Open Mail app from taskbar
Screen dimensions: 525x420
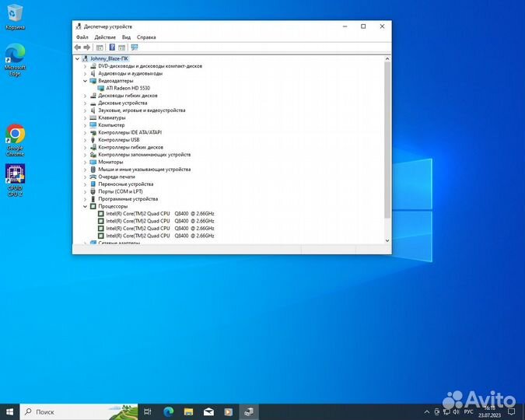pos(208,412)
